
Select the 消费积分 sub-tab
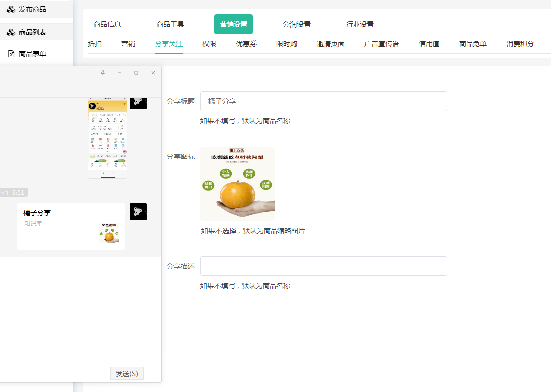point(520,44)
